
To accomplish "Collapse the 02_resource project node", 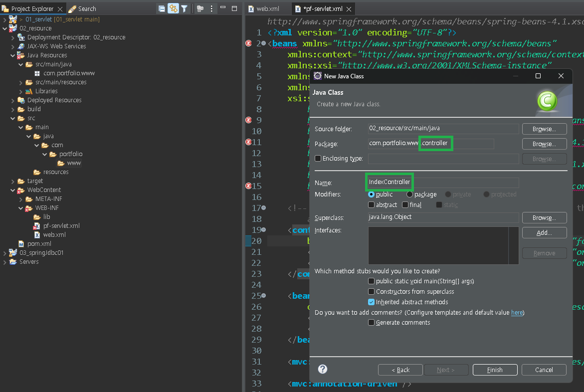I will (5, 28).
